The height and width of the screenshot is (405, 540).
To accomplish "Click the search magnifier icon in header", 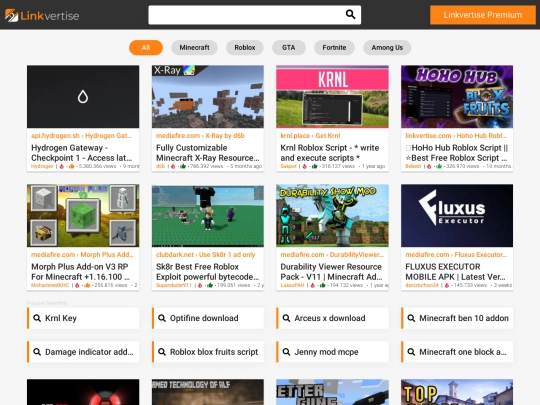I will (x=350, y=14).
